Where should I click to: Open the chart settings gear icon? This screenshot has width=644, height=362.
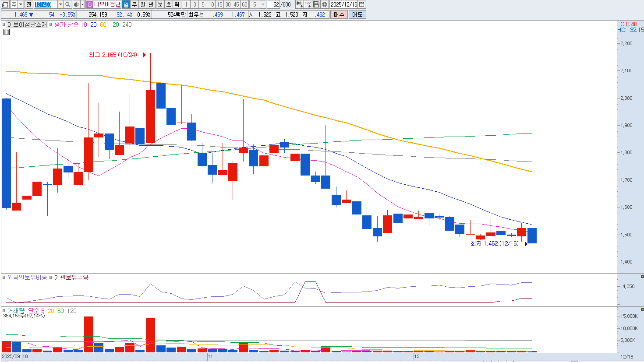(x=325, y=4)
